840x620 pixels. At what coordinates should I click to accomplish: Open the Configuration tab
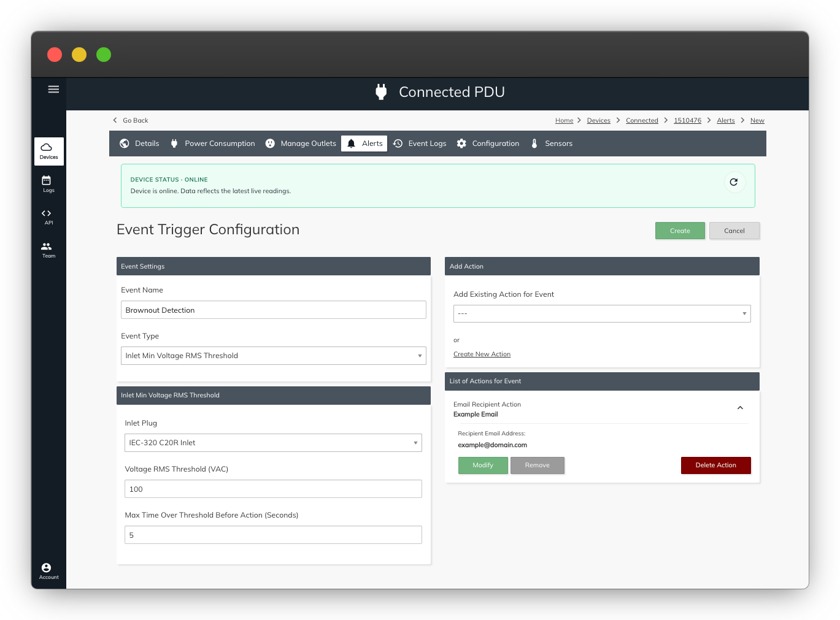(x=488, y=144)
